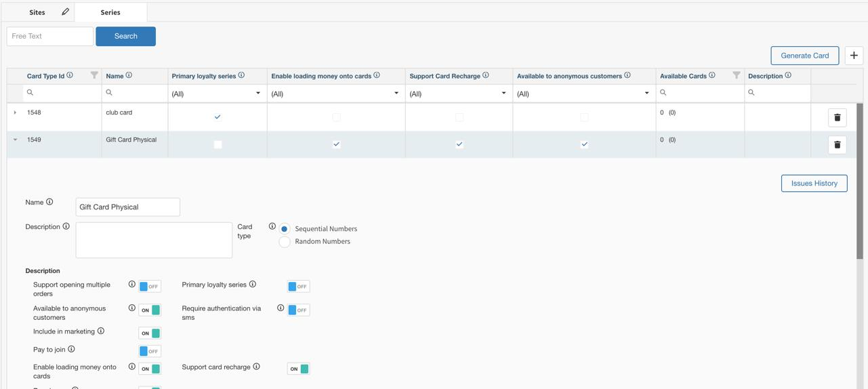Image resolution: width=868 pixels, height=389 pixels.
Task: Select the Series tab
Action: (110, 12)
